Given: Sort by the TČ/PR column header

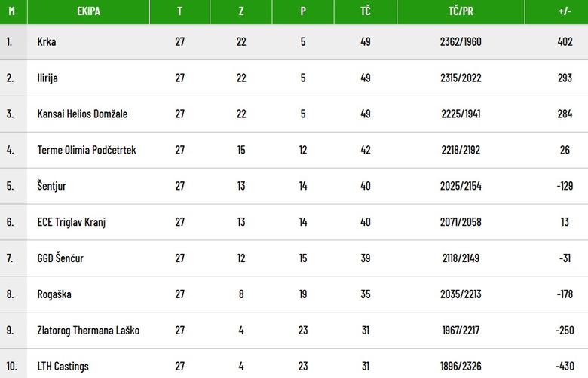Looking at the screenshot, I should click(461, 11).
